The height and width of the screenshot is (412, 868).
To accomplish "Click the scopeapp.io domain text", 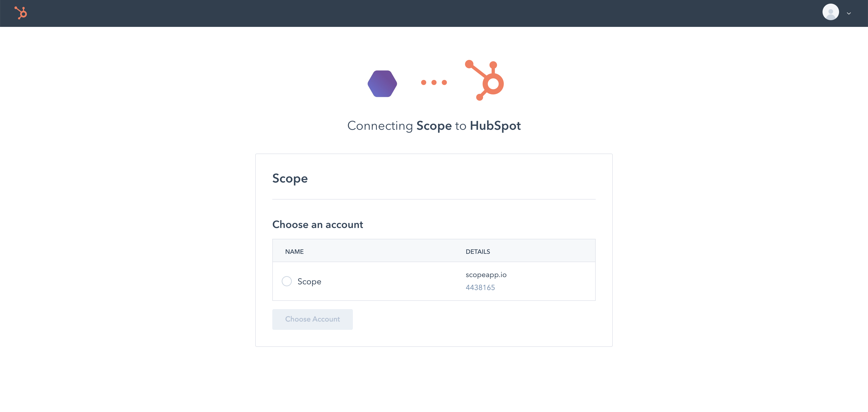I will [486, 275].
